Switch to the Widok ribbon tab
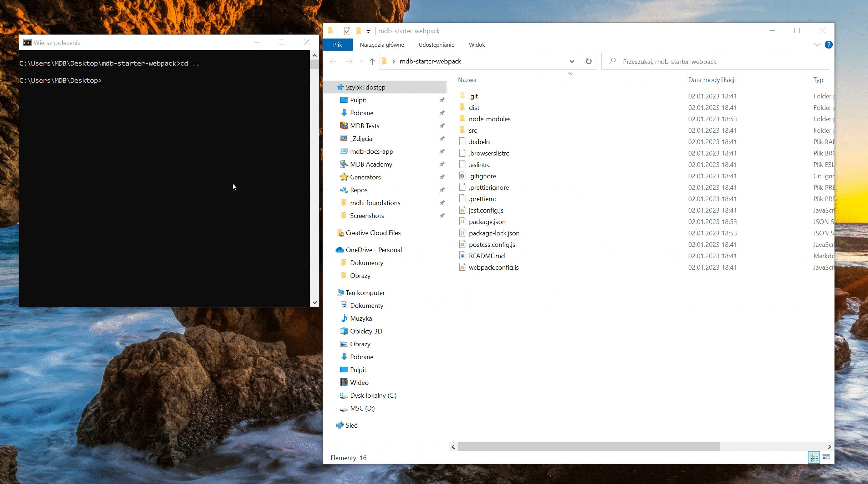868x484 pixels. tap(477, 45)
